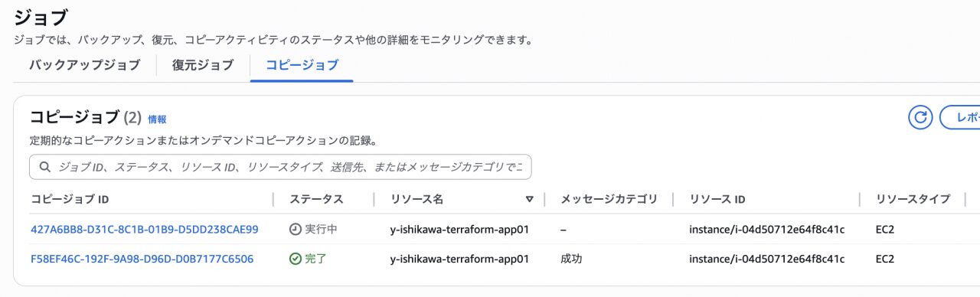Click the green completed checkmark icon
Screen dimensions: 980x297
296,259
